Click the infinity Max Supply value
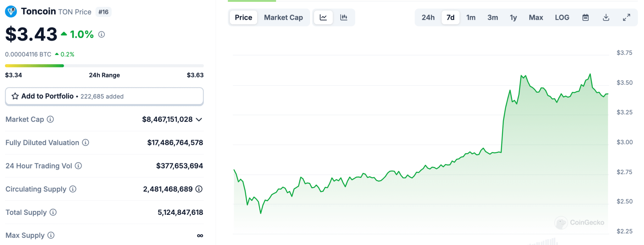The width and height of the screenshot is (644, 245). tap(200, 236)
